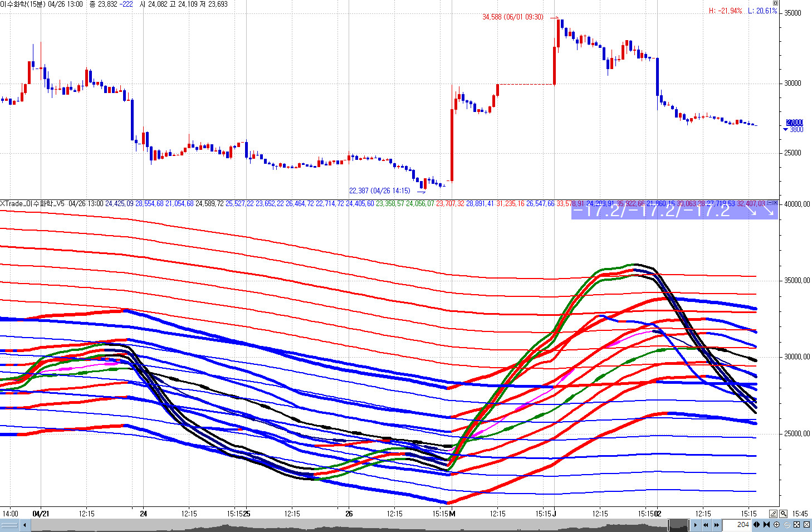The height and width of the screenshot is (532, 812).
Task: Open the magnifier search icon
Action: click(x=783, y=514)
